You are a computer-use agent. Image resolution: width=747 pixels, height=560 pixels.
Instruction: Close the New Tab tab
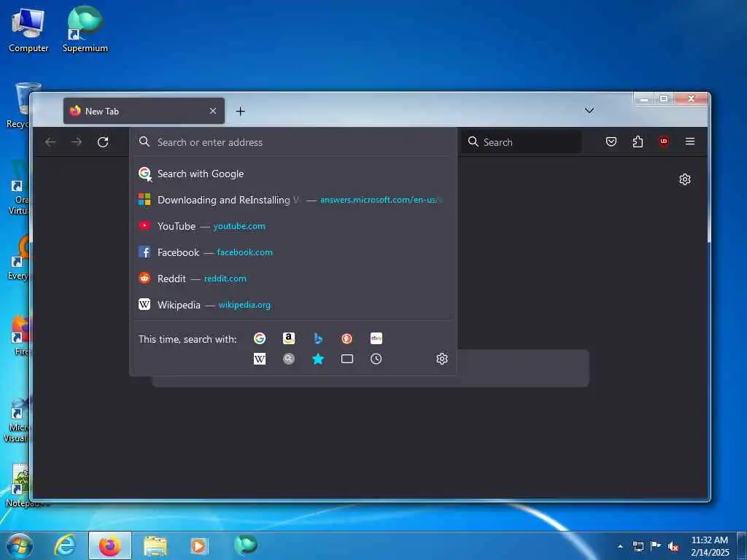(x=213, y=111)
